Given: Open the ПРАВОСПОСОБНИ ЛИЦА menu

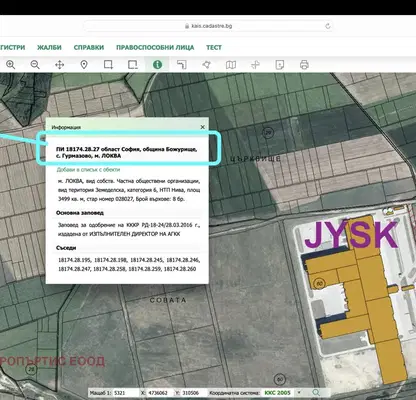Looking at the screenshot, I should pyautogui.click(x=155, y=47).
